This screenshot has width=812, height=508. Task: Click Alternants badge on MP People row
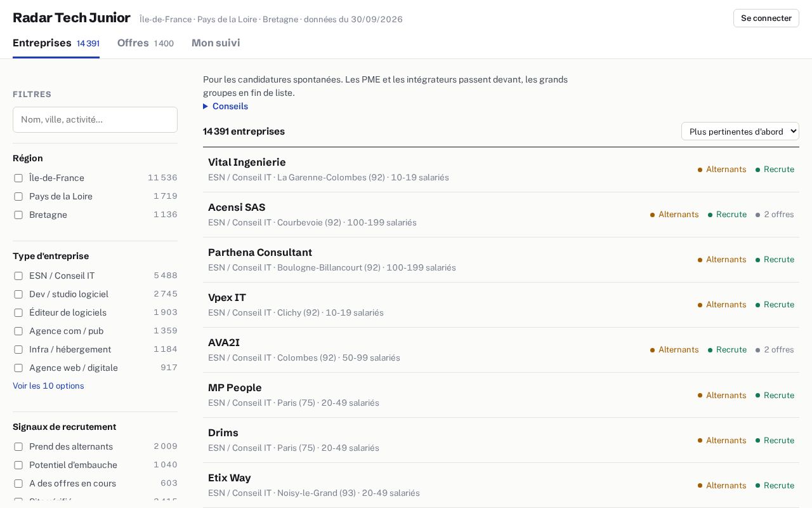(x=722, y=395)
